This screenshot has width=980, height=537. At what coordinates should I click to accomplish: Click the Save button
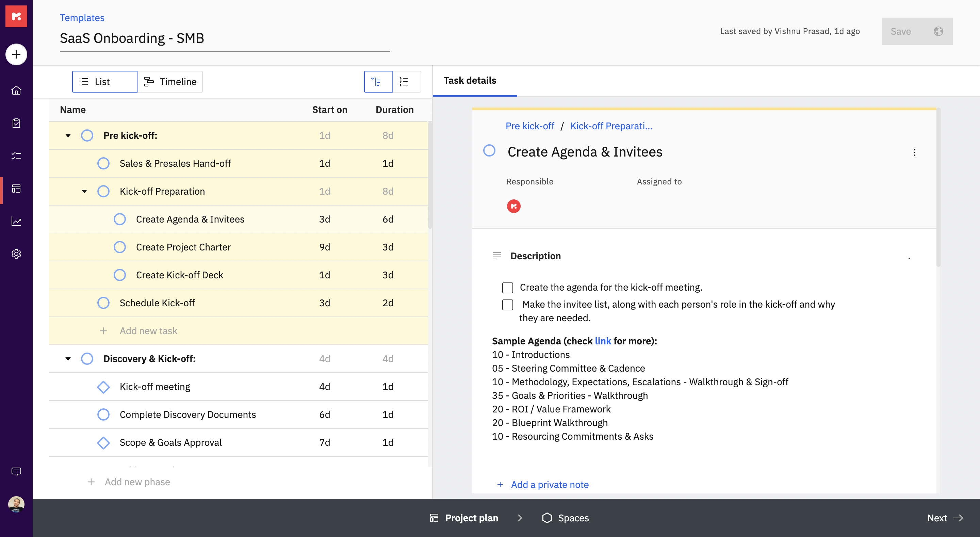pyautogui.click(x=901, y=31)
